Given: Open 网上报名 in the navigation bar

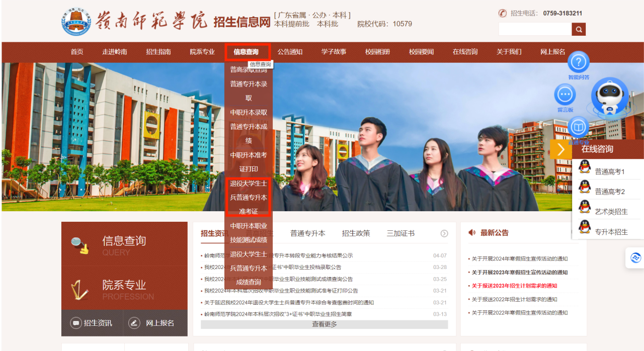Looking at the screenshot, I should click(553, 52).
